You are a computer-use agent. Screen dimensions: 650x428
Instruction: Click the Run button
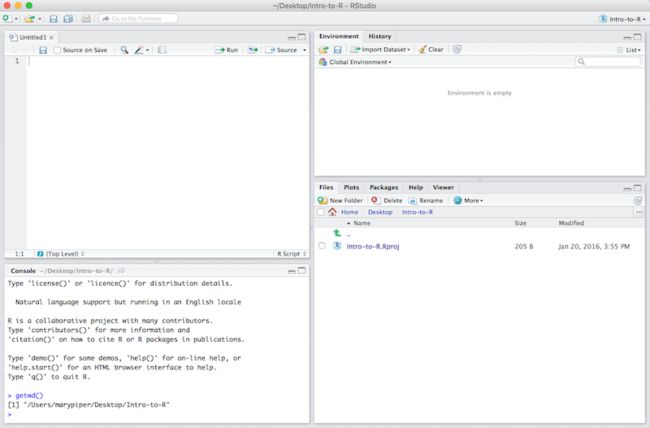226,50
